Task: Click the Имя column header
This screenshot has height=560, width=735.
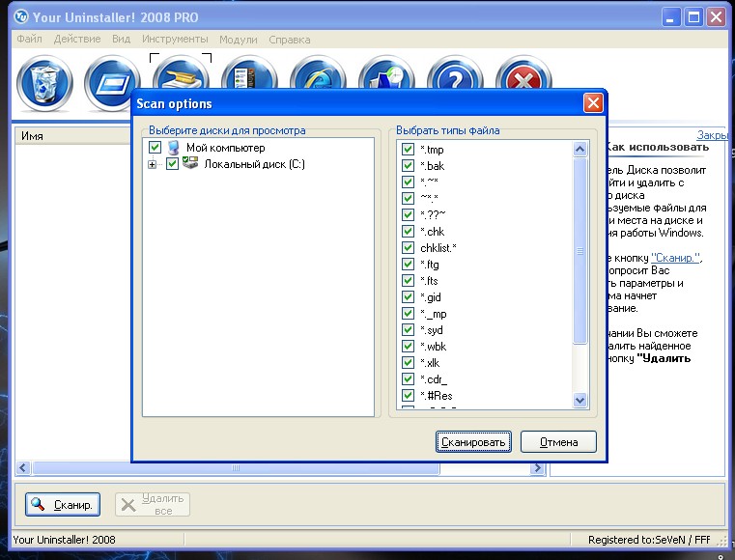Action: point(74,136)
